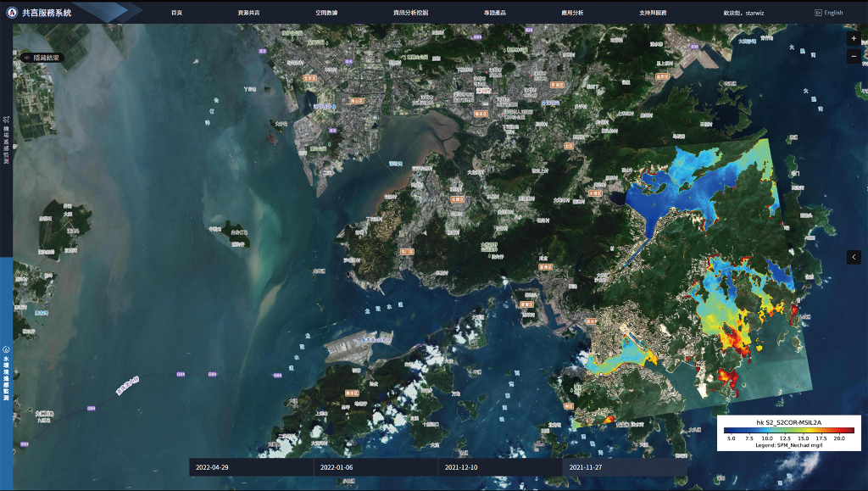Viewport: 868px width, 491px height.
Task: Zoom out the map with minus button
Action: pyautogui.click(x=854, y=57)
